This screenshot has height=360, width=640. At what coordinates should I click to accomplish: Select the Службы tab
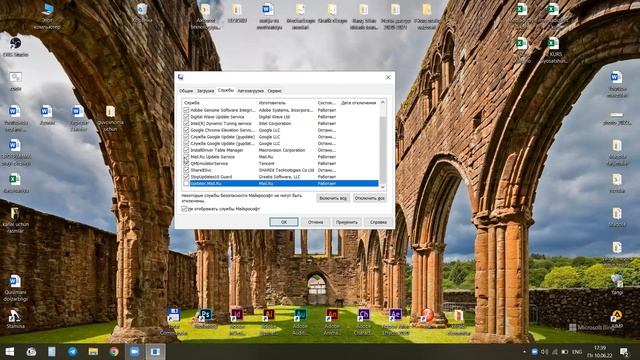[226, 90]
